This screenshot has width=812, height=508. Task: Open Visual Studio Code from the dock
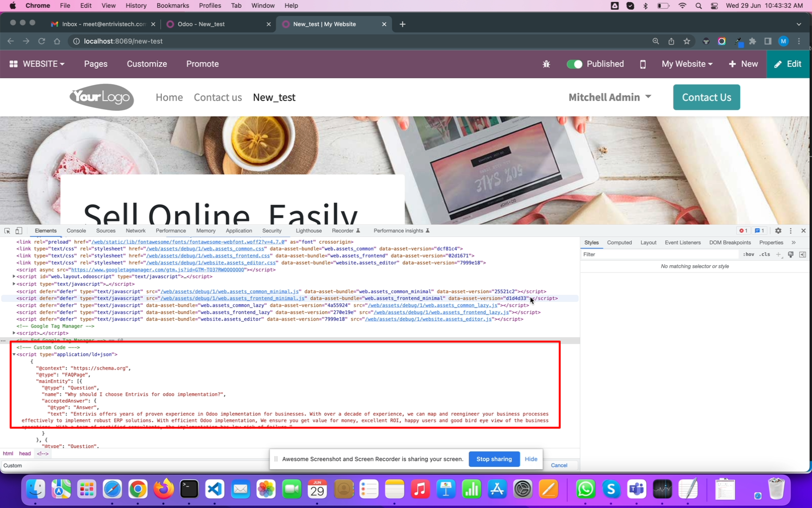click(215, 490)
